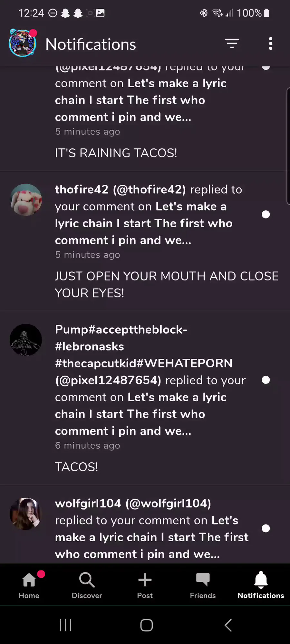Tap unread dot on the TACOS! notification

[x=266, y=380]
